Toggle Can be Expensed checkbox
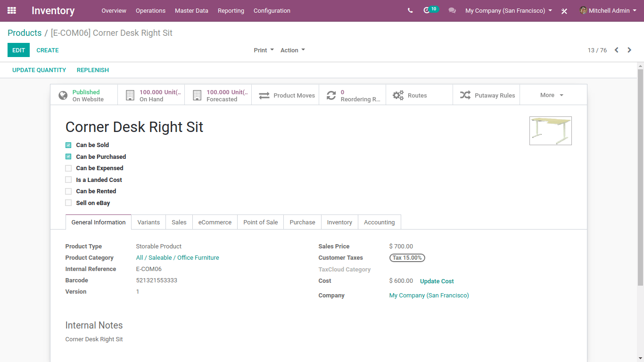 [x=68, y=168]
